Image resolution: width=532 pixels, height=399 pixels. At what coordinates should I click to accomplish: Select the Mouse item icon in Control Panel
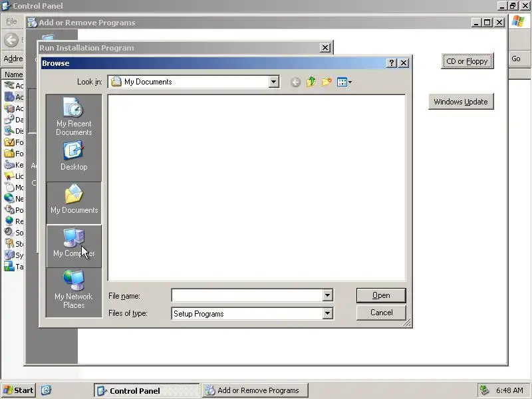tap(9, 188)
